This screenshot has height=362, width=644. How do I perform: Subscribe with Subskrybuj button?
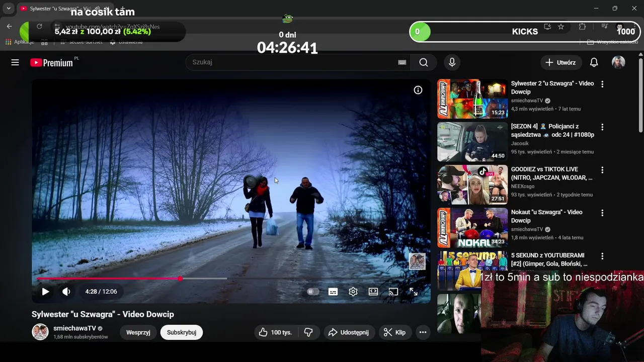click(x=182, y=332)
